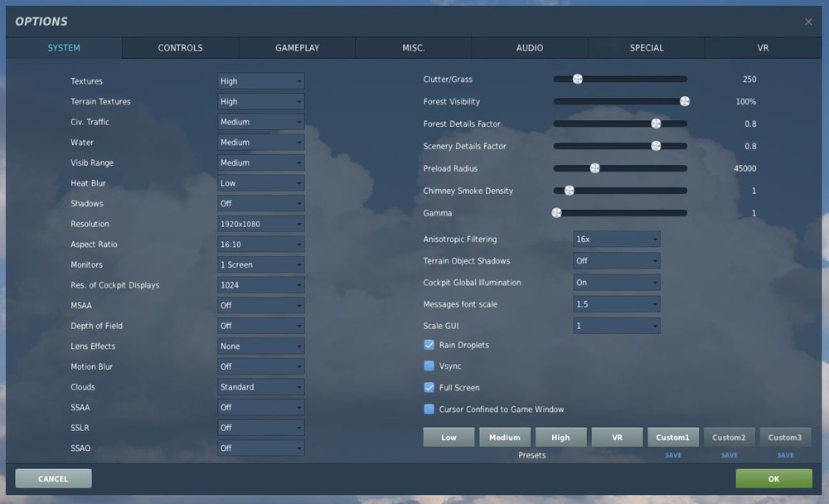Open the Clouds quality dropdown
Screen dimensions: 829x504
(260, 386)
